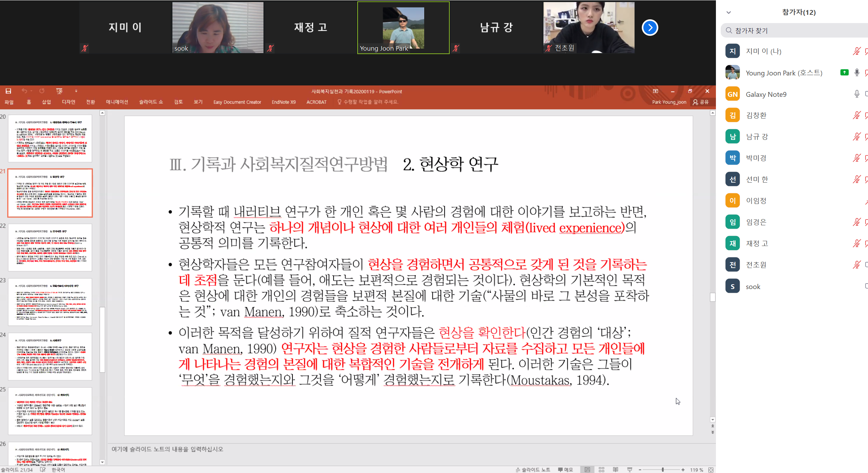Click fit slide to window icon

click(711, 470)
